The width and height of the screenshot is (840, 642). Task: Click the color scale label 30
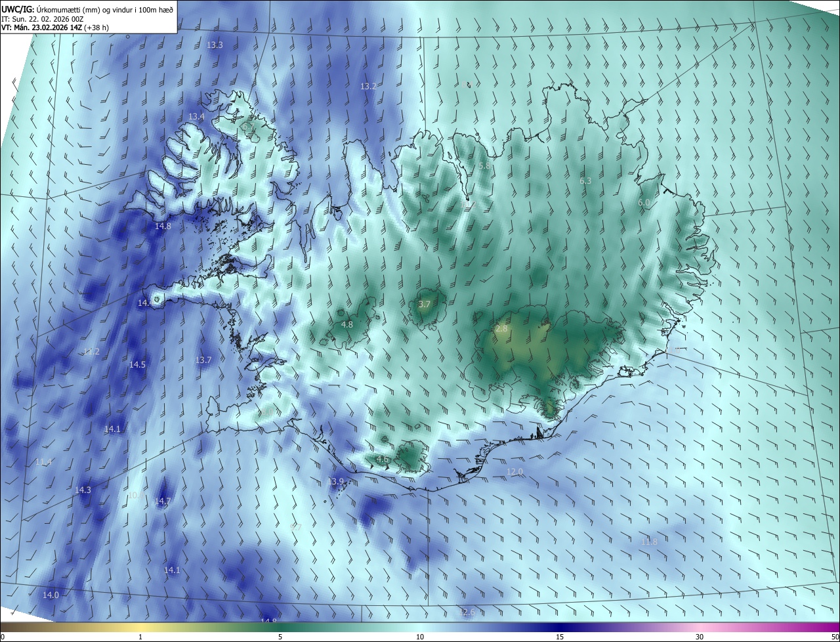tap(700, 637)
